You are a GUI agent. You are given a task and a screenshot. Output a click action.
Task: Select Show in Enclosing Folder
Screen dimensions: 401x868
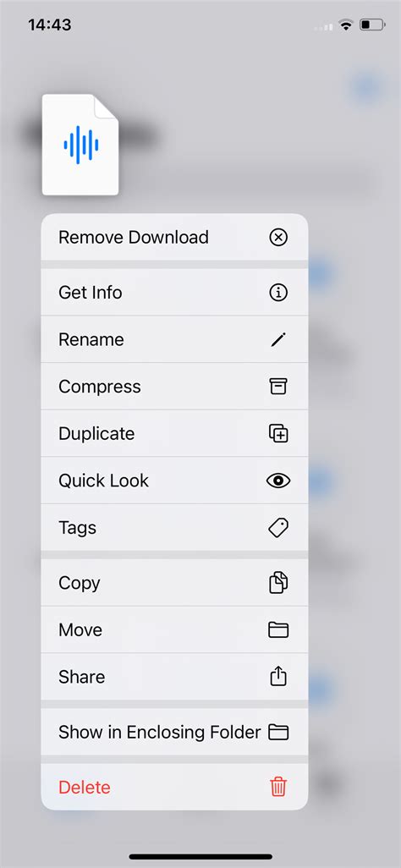174,733
